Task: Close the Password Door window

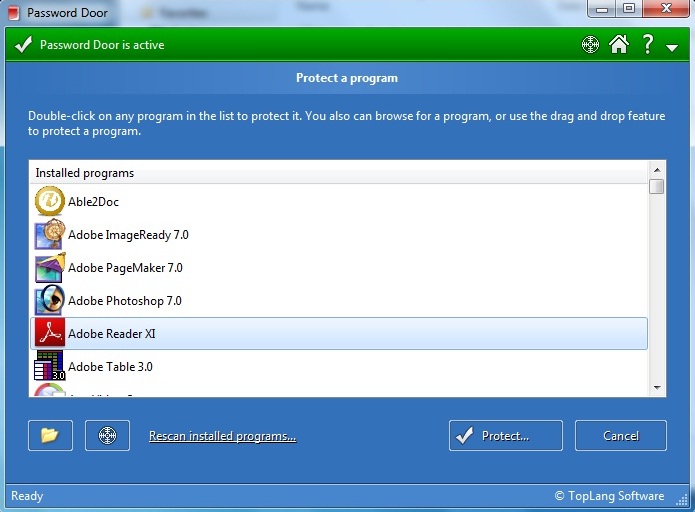Action: [666, 8]
